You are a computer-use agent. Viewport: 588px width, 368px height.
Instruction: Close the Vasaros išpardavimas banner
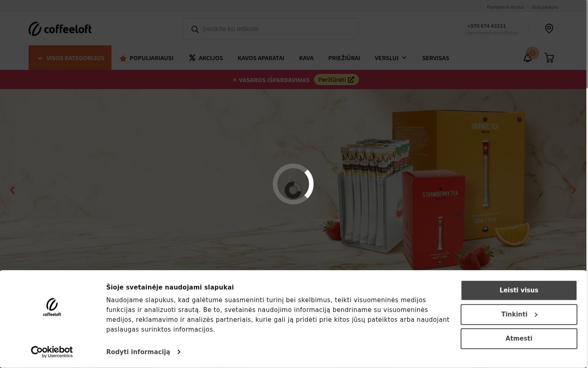(x=573, y=80)
